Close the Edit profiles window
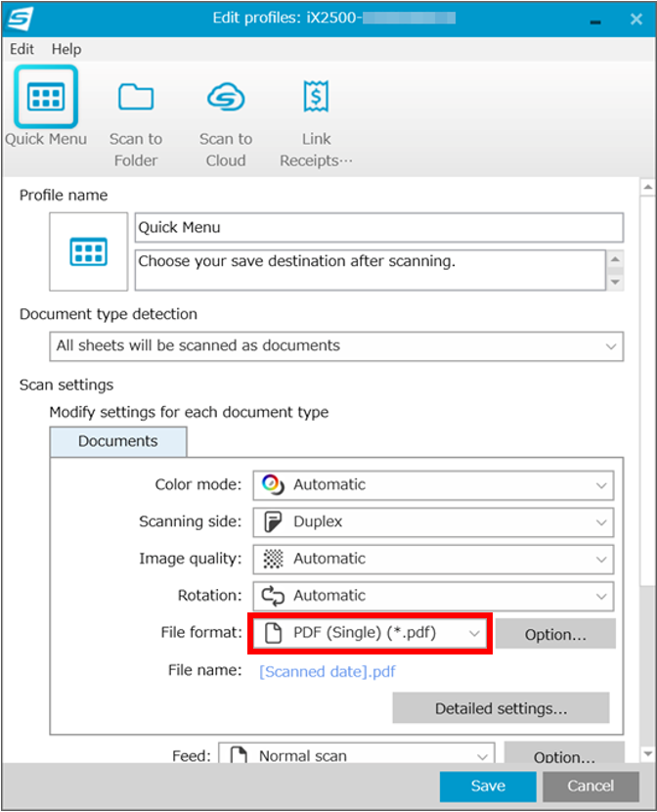657x812 pixels. (635, 20)
